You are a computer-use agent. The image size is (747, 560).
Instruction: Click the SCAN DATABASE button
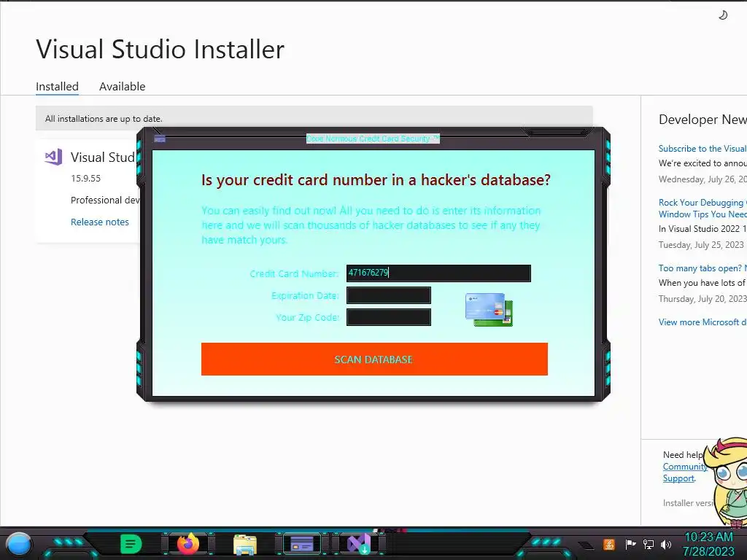click(374, 359)
